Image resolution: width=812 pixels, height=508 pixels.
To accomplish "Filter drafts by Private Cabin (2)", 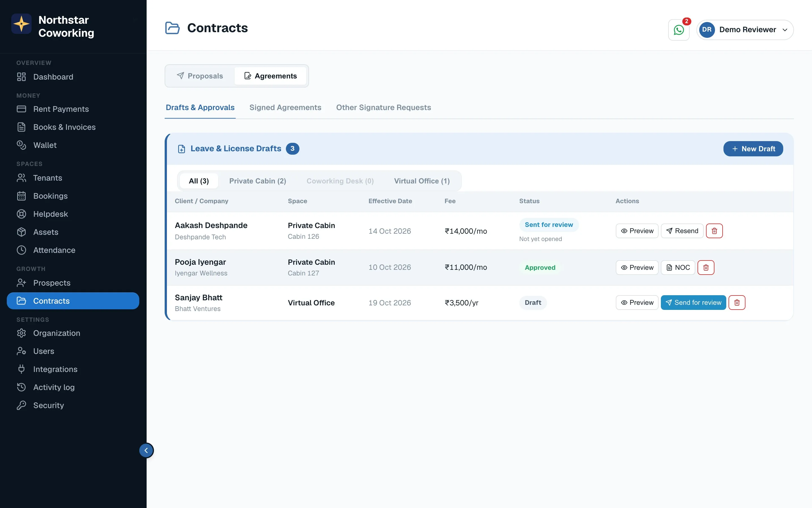I will pos(258,181).
